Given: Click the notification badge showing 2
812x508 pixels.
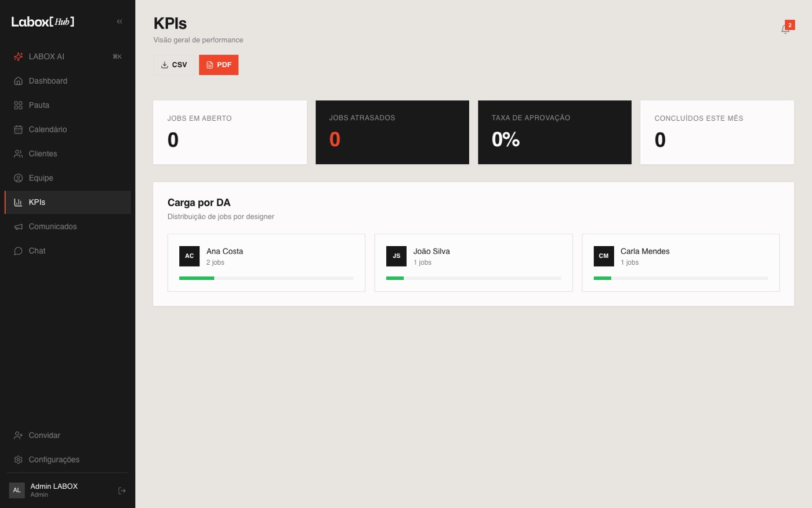Looking at the screenshot, I should [790, 25].
